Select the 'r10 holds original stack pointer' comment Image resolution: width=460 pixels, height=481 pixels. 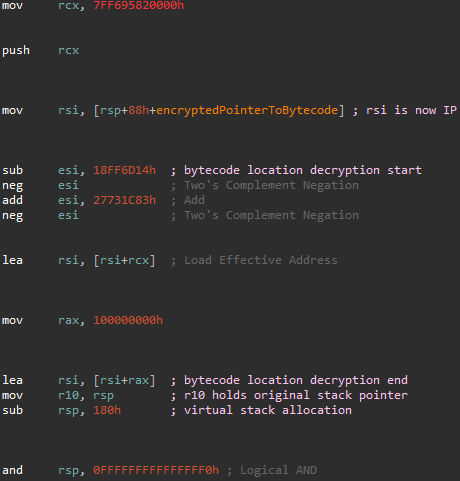click(x=296, y=395)
